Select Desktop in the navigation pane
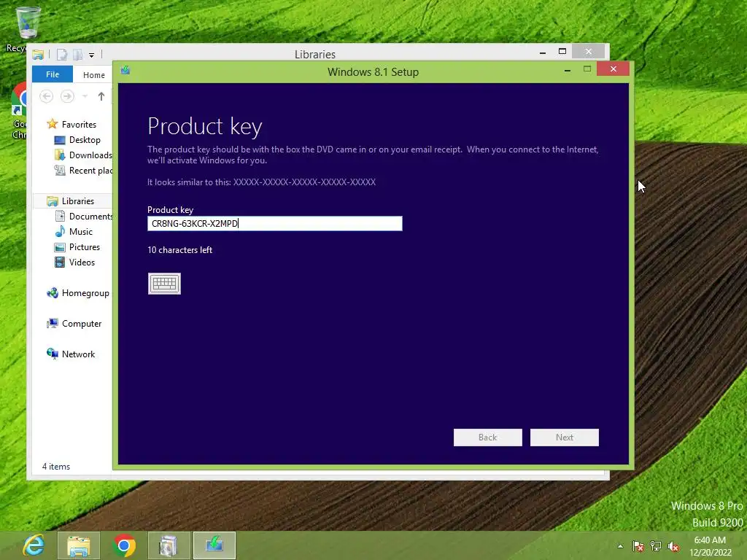Image resolution: width=747 pixels, height=560 pixels. coord(85,139)
